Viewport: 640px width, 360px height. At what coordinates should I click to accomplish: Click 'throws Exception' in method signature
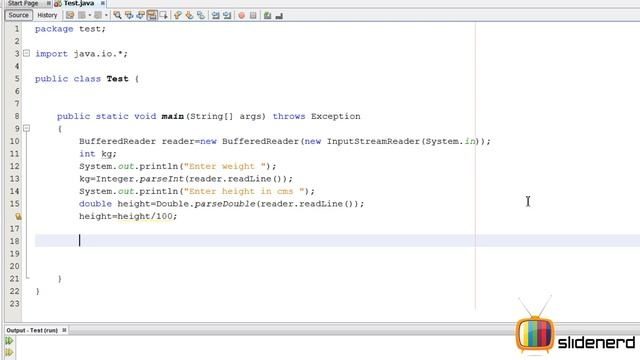(x=316, y=116)
